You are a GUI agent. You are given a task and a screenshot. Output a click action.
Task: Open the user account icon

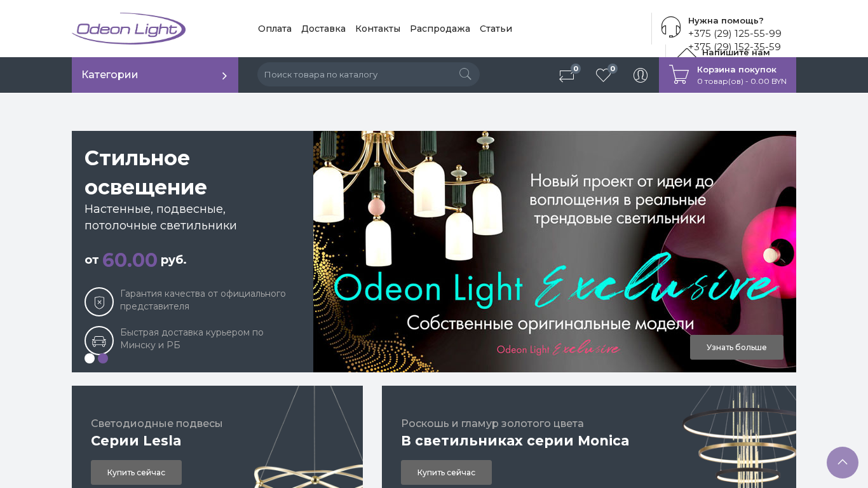coord(641,75)
